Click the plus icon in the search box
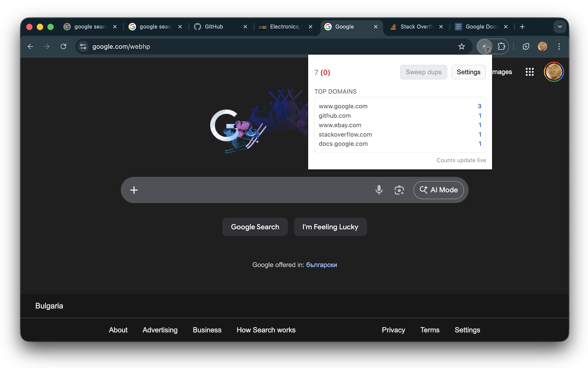Screen dimensions: 588x368 (x=134, y=190)
